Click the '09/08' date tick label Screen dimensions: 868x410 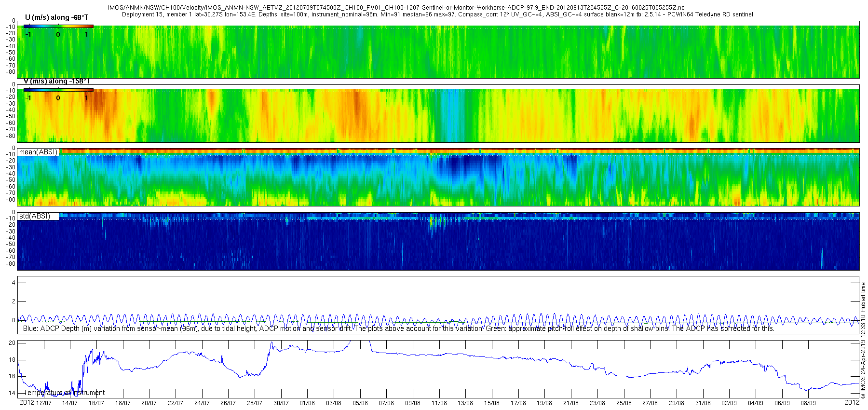pos(413,403)
